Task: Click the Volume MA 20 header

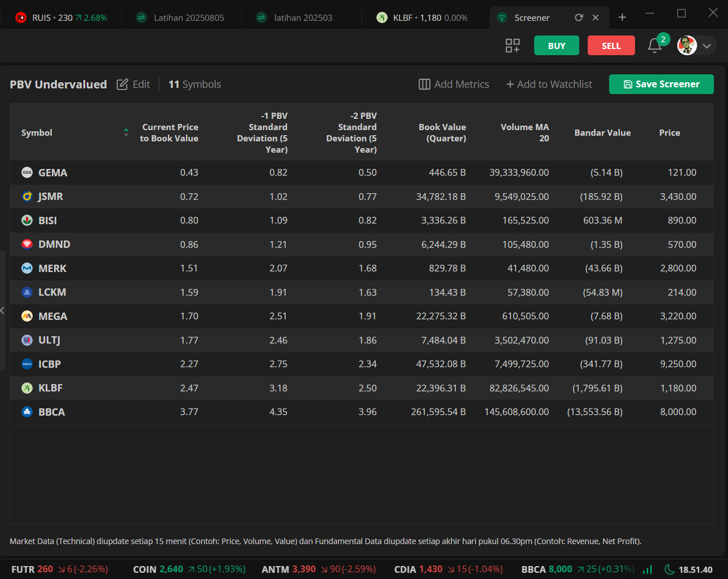Action: tap(525, 132)
